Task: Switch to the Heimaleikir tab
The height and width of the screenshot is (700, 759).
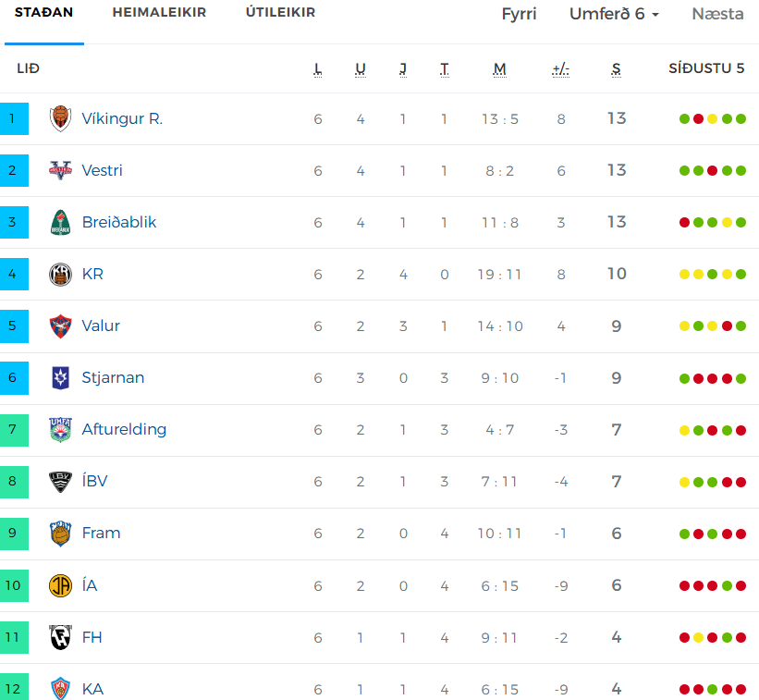Action: click(x=159, y=12)
